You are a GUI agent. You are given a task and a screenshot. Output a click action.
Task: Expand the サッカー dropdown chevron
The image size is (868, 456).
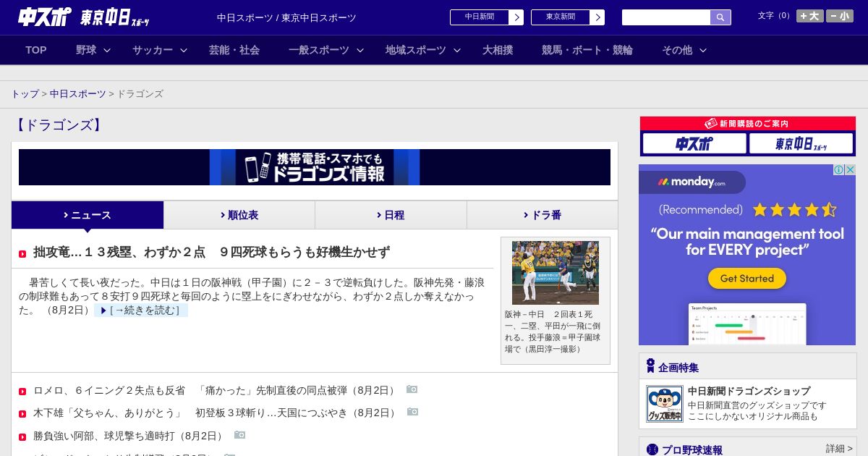pos(184,50)
